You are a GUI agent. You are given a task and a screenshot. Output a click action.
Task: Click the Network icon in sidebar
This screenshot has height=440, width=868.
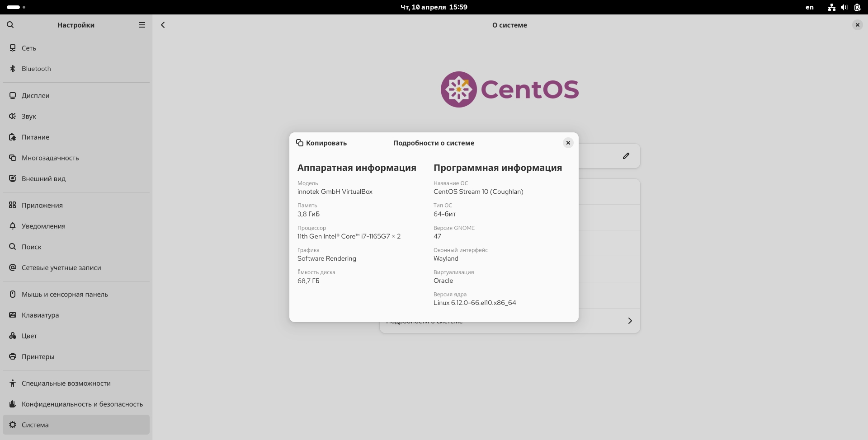pos(13,48)
